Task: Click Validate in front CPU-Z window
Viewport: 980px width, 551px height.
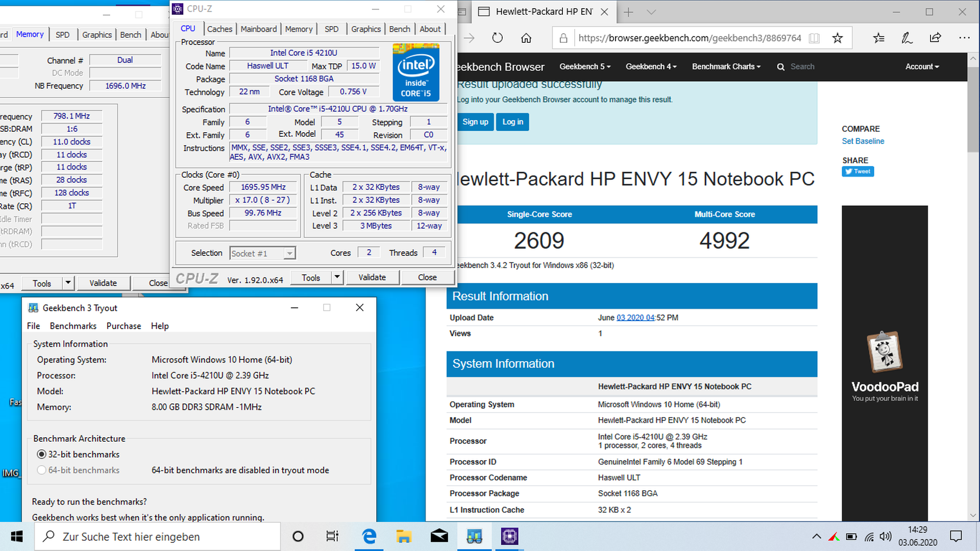Action: [x=372, y=277]
